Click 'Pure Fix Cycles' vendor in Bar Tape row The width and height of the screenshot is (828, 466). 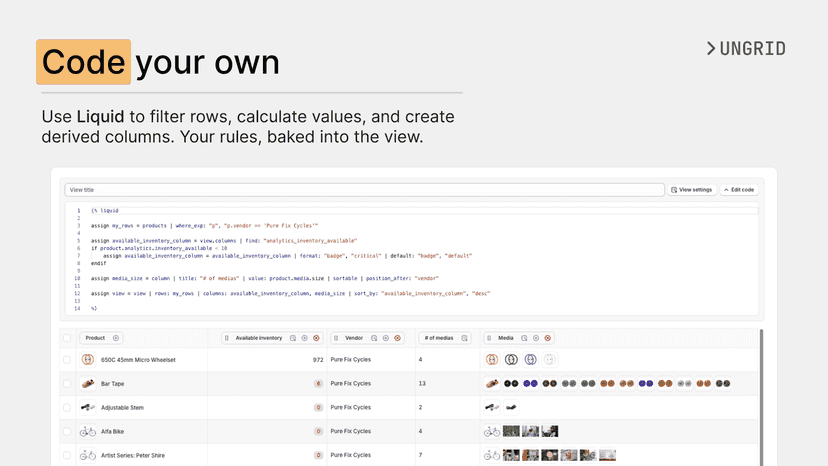(351, 384)
